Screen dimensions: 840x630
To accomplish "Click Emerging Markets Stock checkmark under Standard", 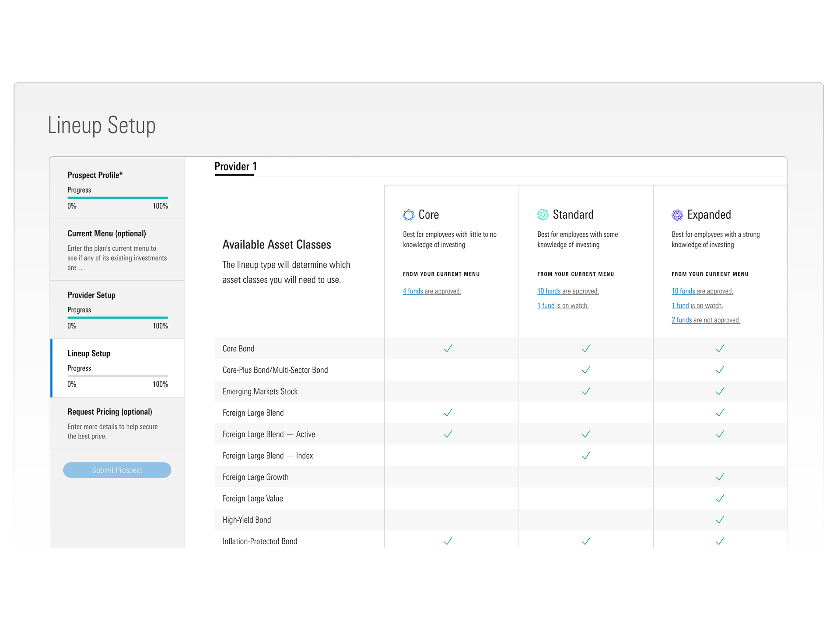I will pos(586,391).
